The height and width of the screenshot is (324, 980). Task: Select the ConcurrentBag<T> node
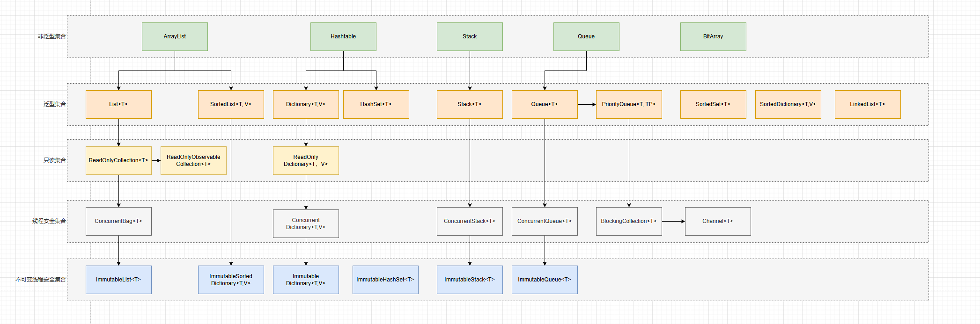118,221
